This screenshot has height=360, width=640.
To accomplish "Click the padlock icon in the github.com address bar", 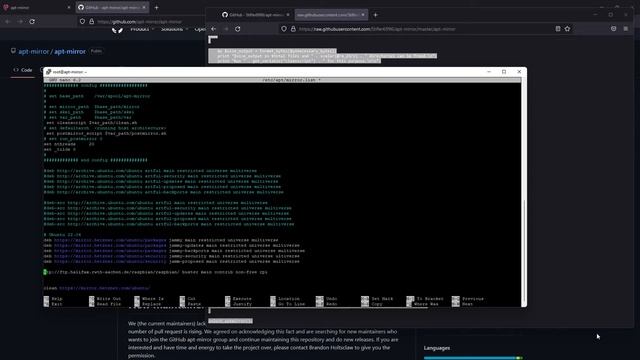I will pos(91,22).
